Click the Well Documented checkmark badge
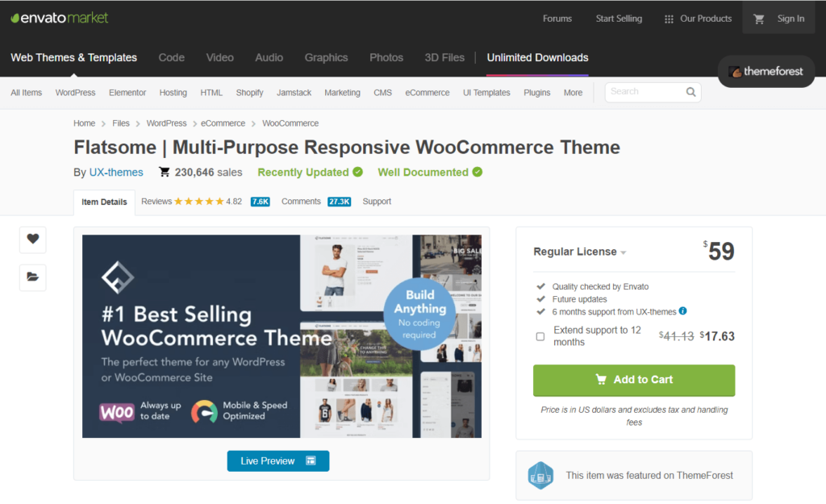 (478, 173)
